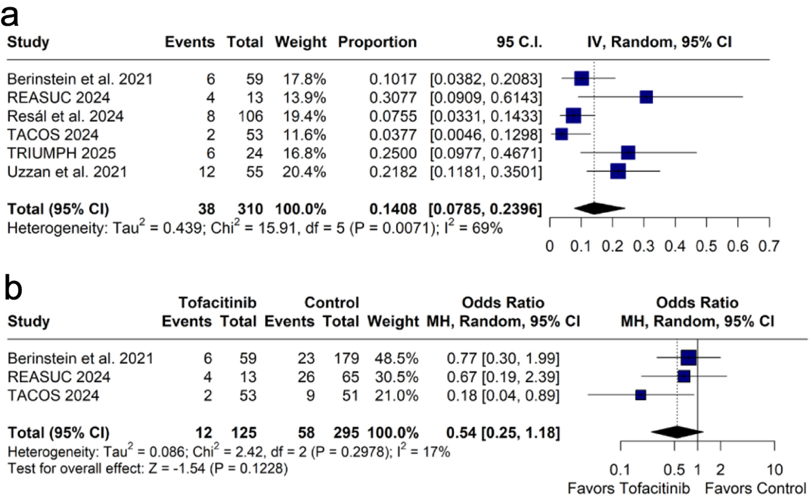Click the 0.7 tick label on panel a axis
The width and height of the screenshot is (812, 504).
click(x=768, y=246)
